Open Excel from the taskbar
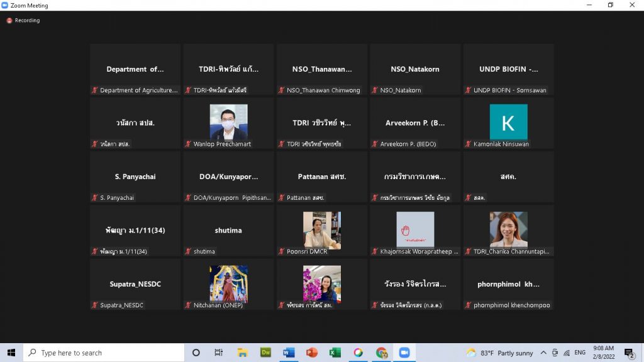Screen dimensions: 644x362 click(x=335, y=353)
